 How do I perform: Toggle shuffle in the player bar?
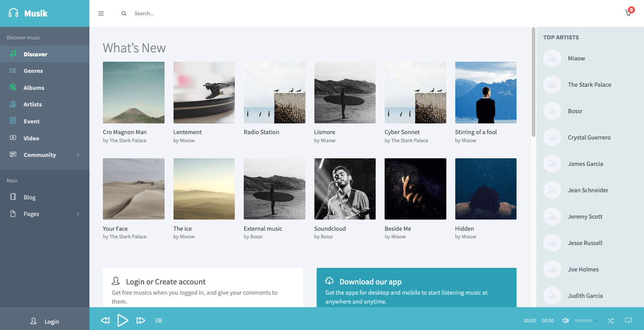[610, 320]
